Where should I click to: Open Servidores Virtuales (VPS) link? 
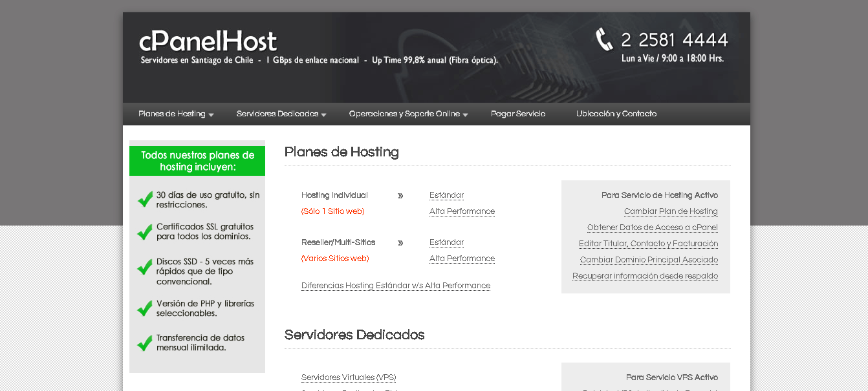pyautogui.click(x=349, y=377)
